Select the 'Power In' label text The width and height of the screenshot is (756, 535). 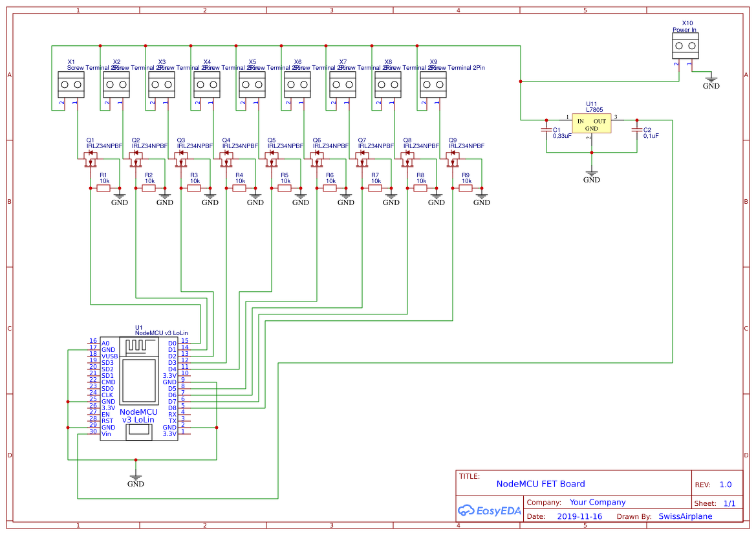(x=685, y=30)
